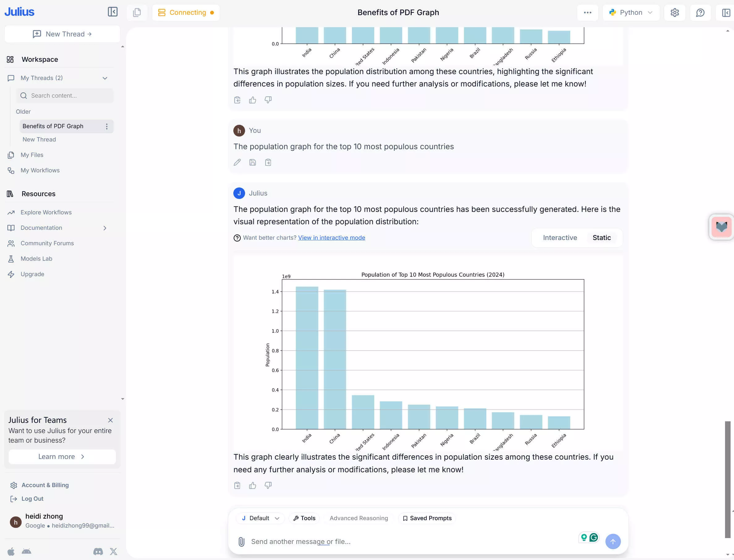Image resolution: width=734 pixels, height=560 pixels.
Task: Edit your message with the pencil icon
Action: [x=237, y=162]
